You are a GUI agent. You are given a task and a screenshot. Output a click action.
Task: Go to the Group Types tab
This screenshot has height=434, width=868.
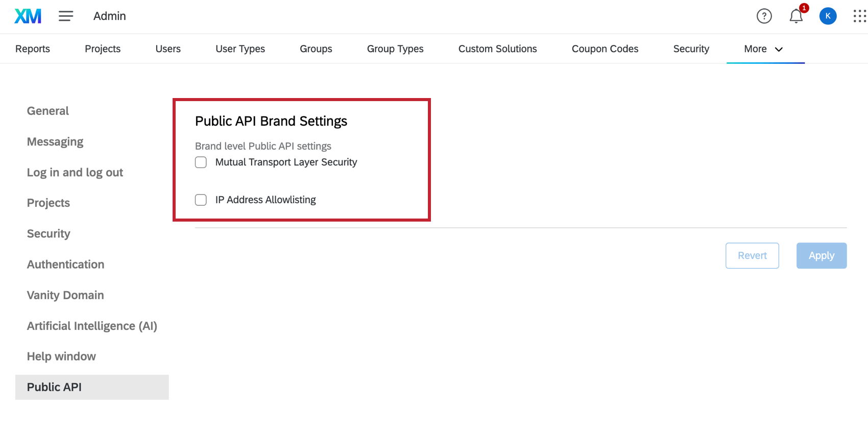pyautogui.click(x=395, y=49)
